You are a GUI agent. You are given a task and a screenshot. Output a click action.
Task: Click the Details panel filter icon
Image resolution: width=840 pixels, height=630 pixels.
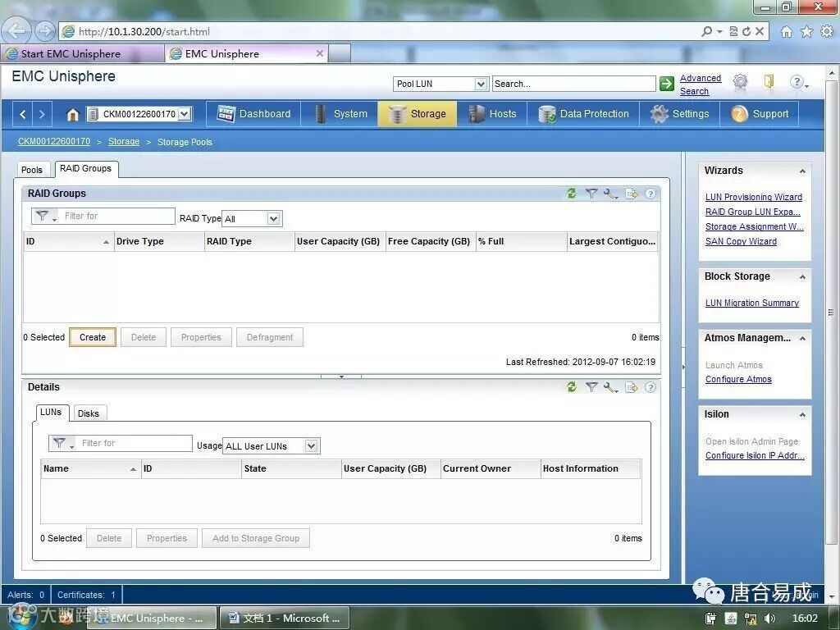coord(591,387)
